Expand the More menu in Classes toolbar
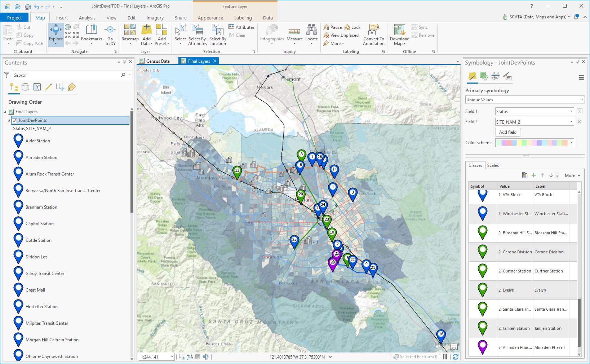This screenshot has width=590, height=364. point(572,176)
